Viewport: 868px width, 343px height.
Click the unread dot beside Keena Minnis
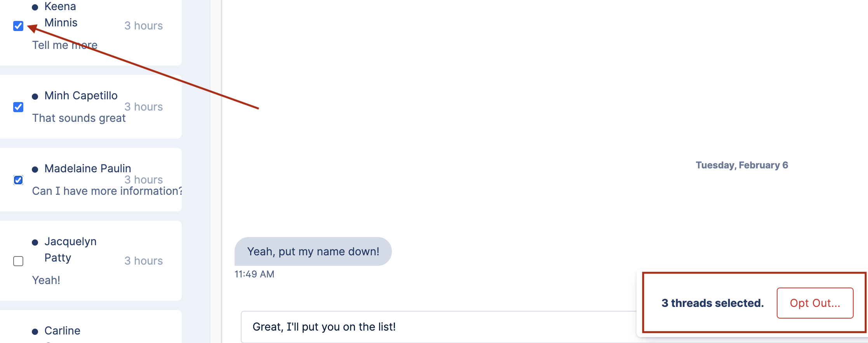[35, 7]
